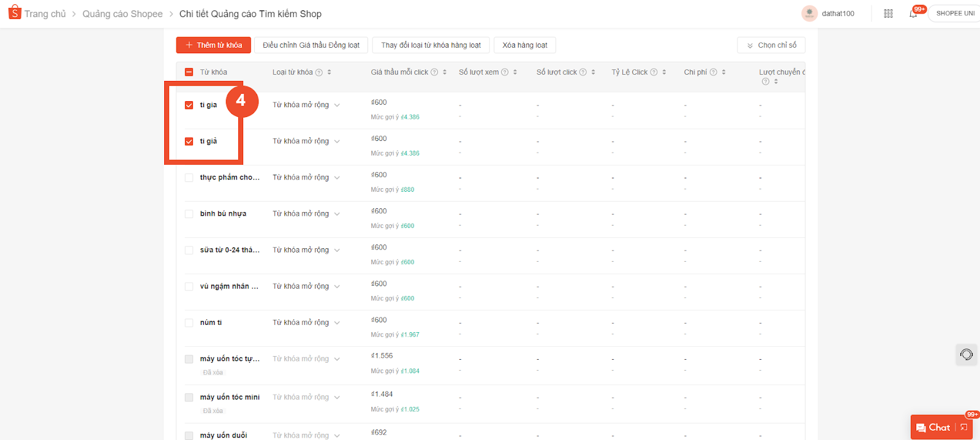Sort by Số lượt xem arrows
The width and height of the screenshot is (980, 440).
pyautogui.click(x=515, y=72)
